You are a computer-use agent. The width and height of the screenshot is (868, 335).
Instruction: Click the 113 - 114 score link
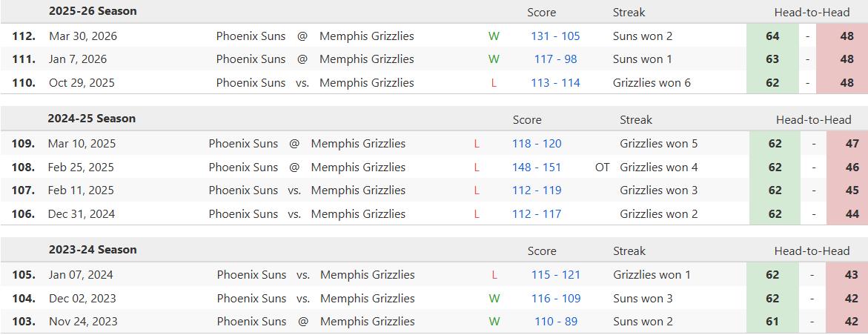click(555, 83)
